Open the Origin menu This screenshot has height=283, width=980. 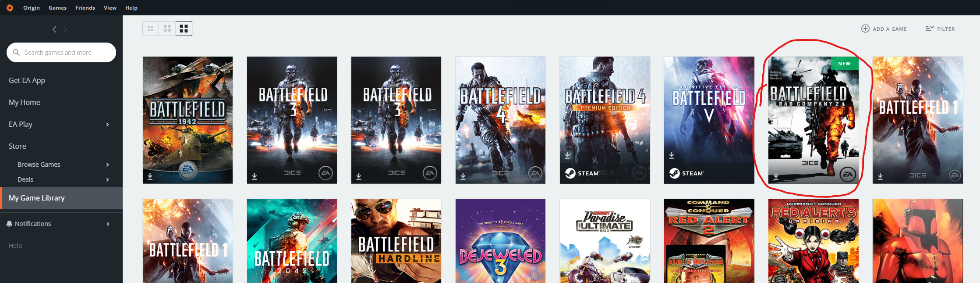click(32, 8)
